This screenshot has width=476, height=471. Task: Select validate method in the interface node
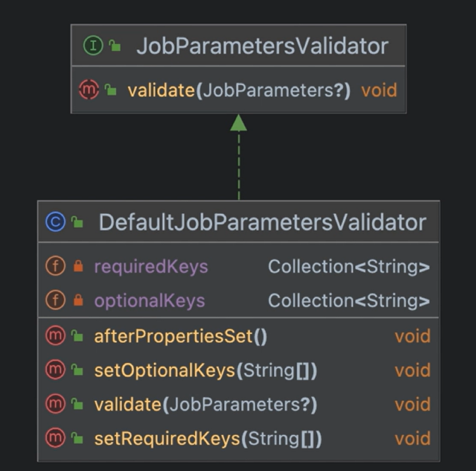239,90
